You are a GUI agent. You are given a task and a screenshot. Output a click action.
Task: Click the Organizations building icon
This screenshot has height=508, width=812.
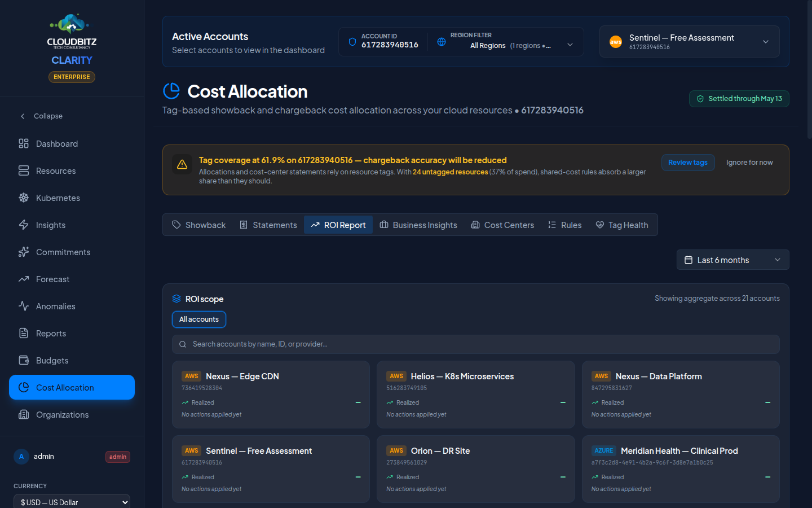click(x=24, y=414)
